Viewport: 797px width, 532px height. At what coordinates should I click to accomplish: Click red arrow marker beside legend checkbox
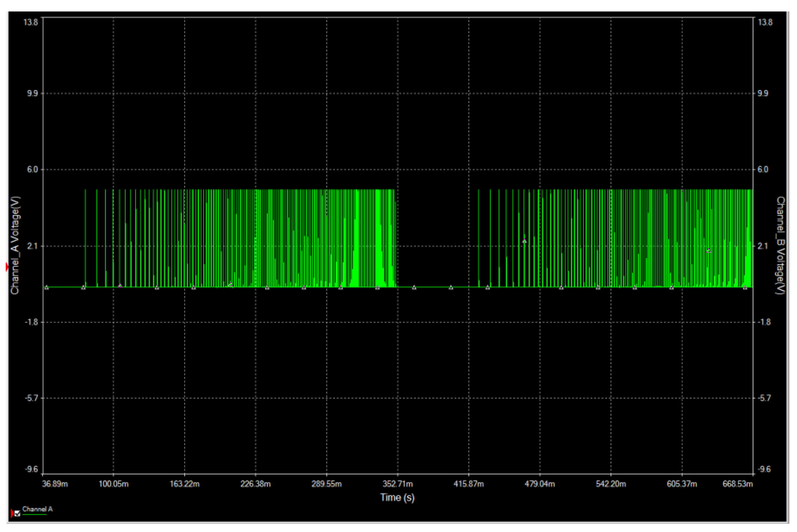12,513
